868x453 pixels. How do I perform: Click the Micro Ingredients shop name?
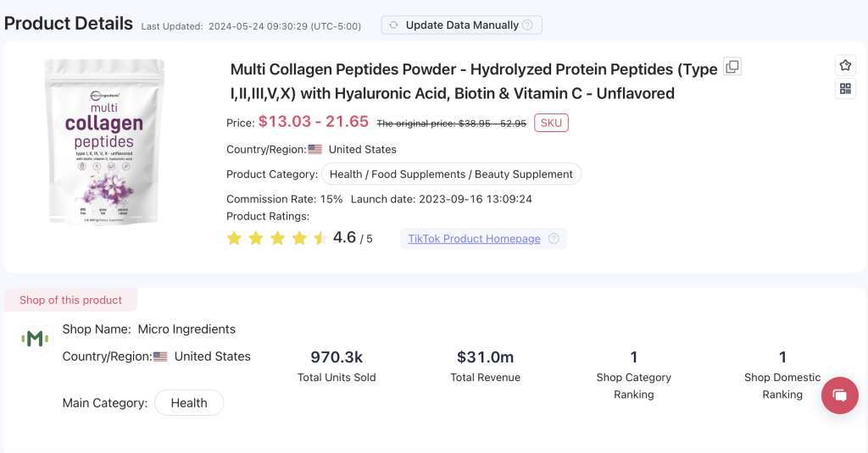click(186, 329)
